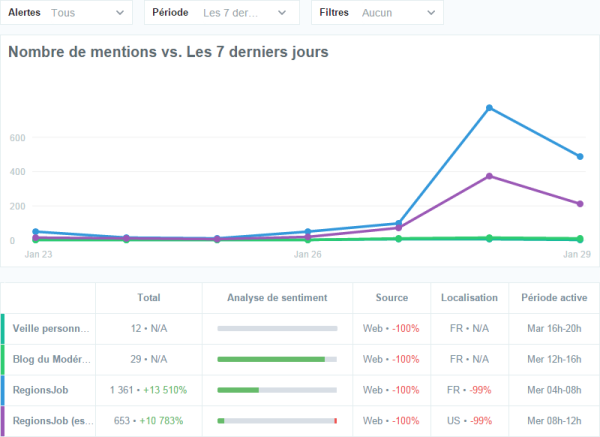Click the Total column header

(149, 298)
